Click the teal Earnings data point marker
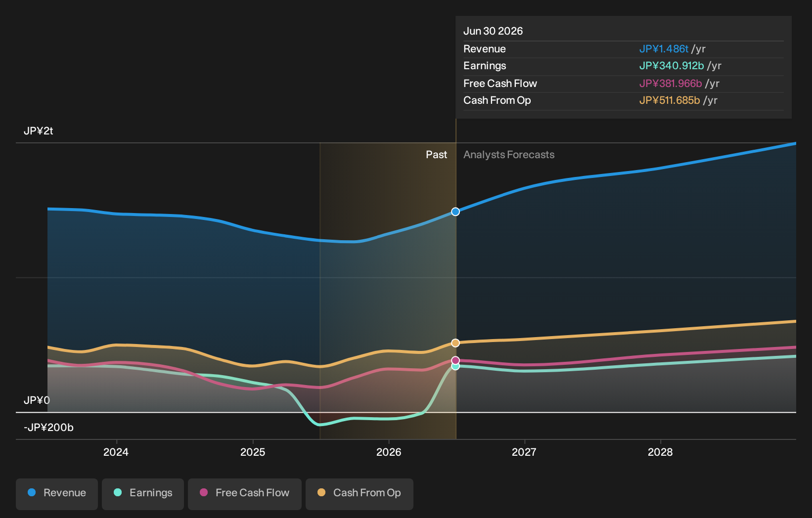The height and width of the screenshot is (518, 812). [455, 366]
